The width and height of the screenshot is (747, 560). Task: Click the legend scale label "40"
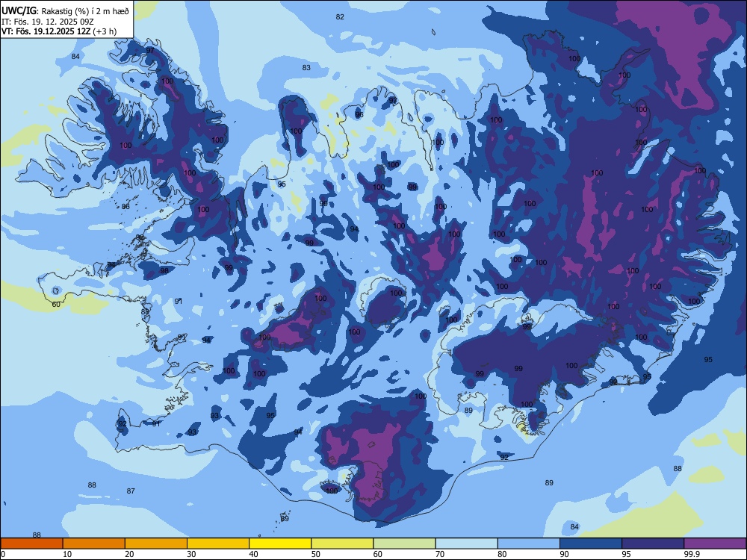253,554
